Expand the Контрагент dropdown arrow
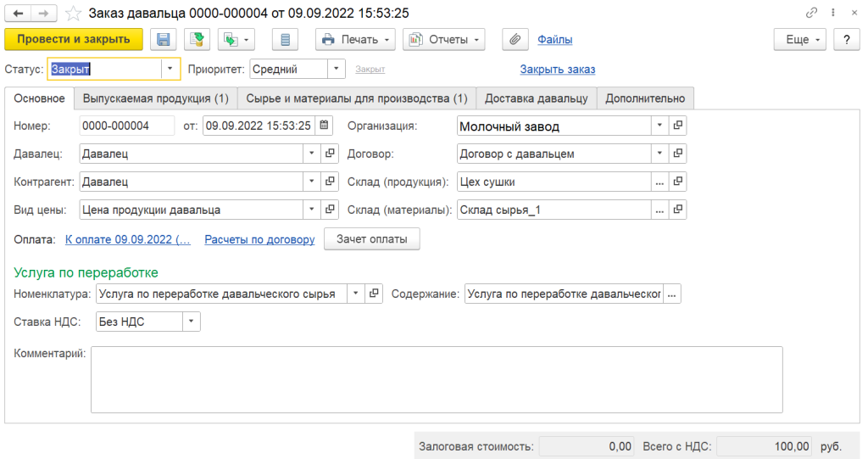The width and height of the screenshot is (868, 459). click(x=312, y=182)
